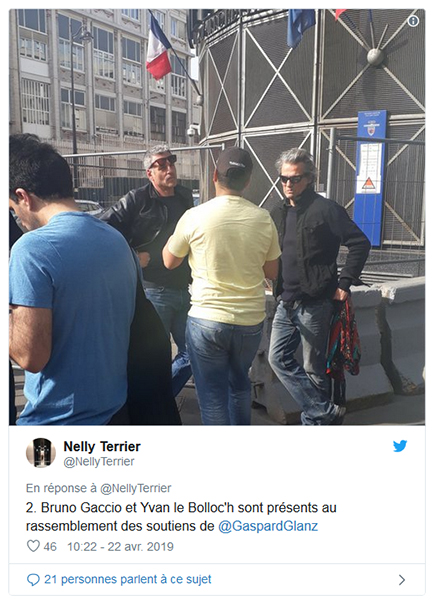Open the @NellyTerrier handle below the name
Viewport: 435px width, 600px height.
pos(99,461)
